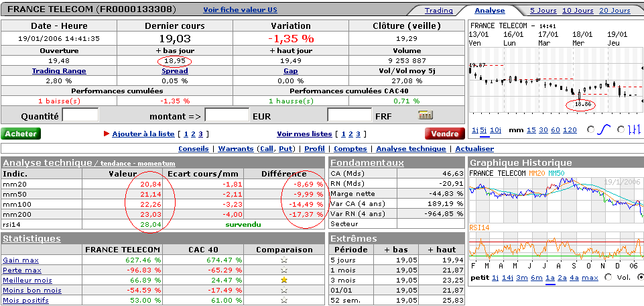Open Voir fiche valeur US link

(x=241, y=10)
